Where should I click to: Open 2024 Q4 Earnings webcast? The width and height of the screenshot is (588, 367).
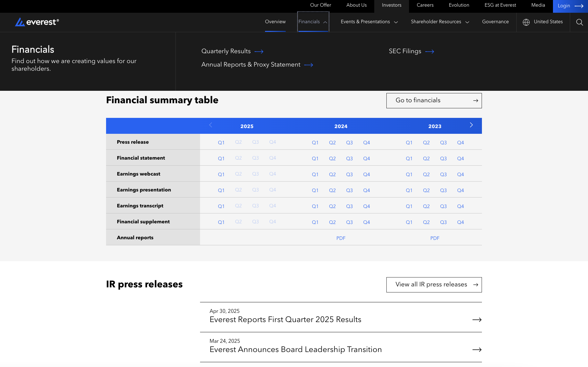367,175
